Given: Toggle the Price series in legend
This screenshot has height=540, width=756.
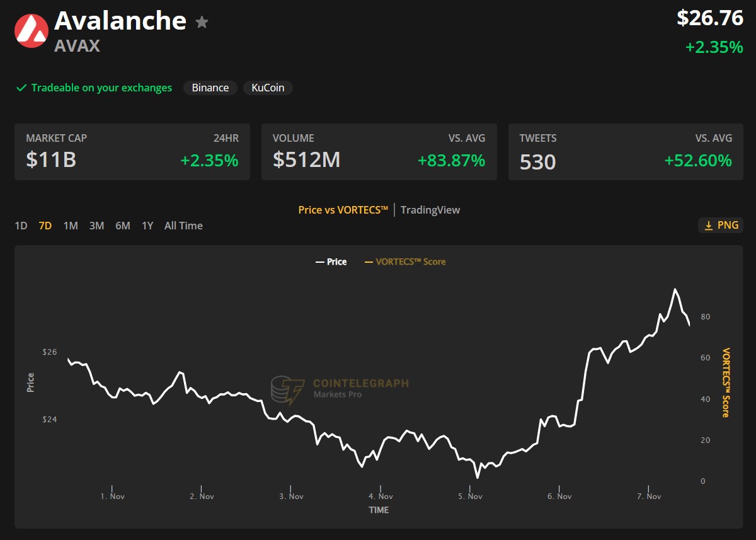Looking at the screenshot, I should 331,261.
